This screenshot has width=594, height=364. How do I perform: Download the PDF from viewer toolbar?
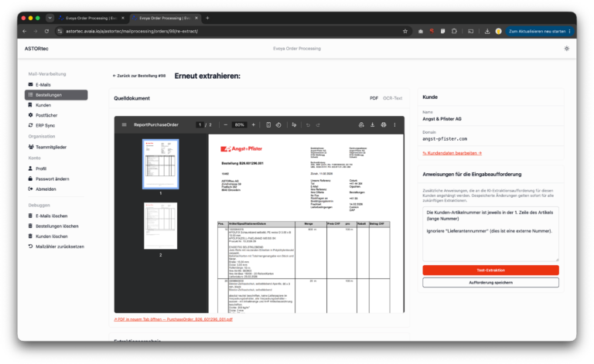point(372,125)
